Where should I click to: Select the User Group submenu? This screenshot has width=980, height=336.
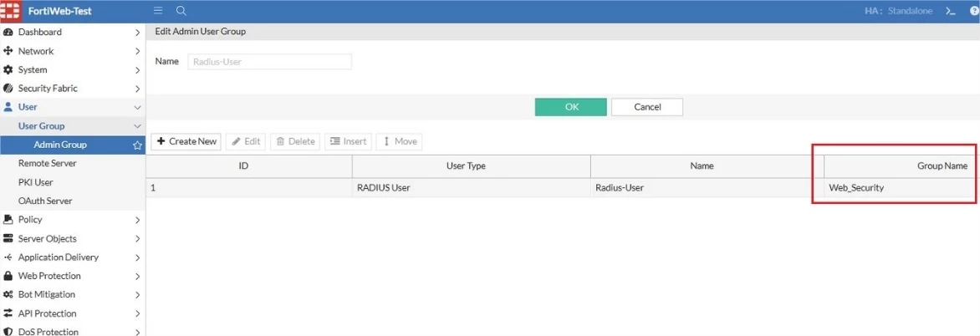[x=73, y=125]
